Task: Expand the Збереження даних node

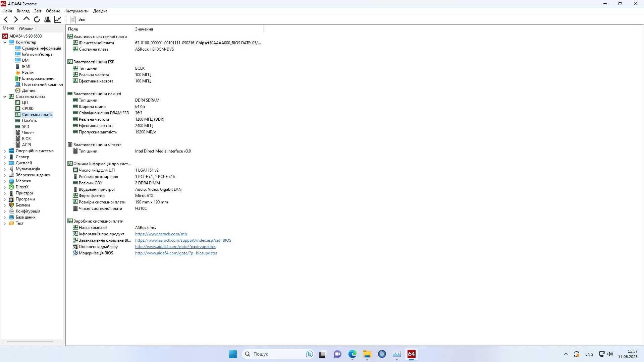Action: 5,175
